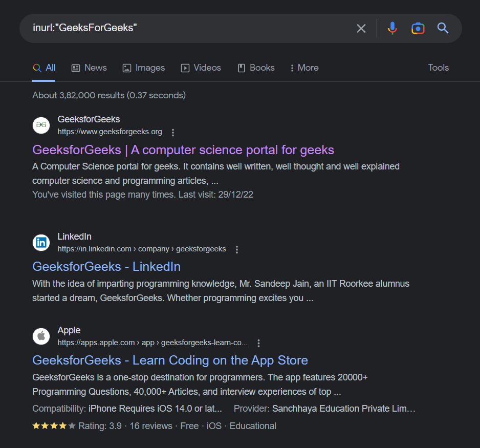Open the Videos results tab
The width and height of the screenshot is (480, 448).
coord(201,68)
